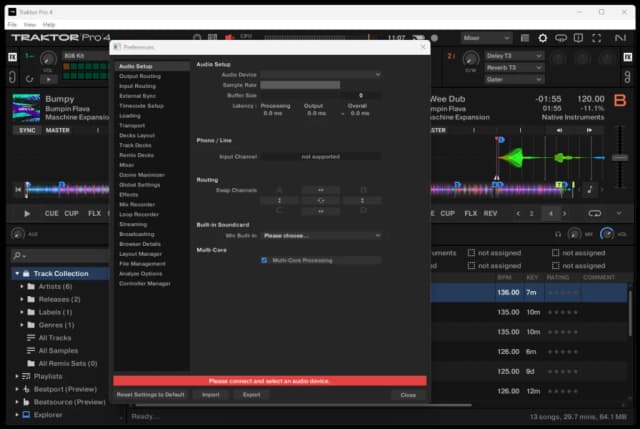Expand the Playlists node
640x429 pixels.
17,376
